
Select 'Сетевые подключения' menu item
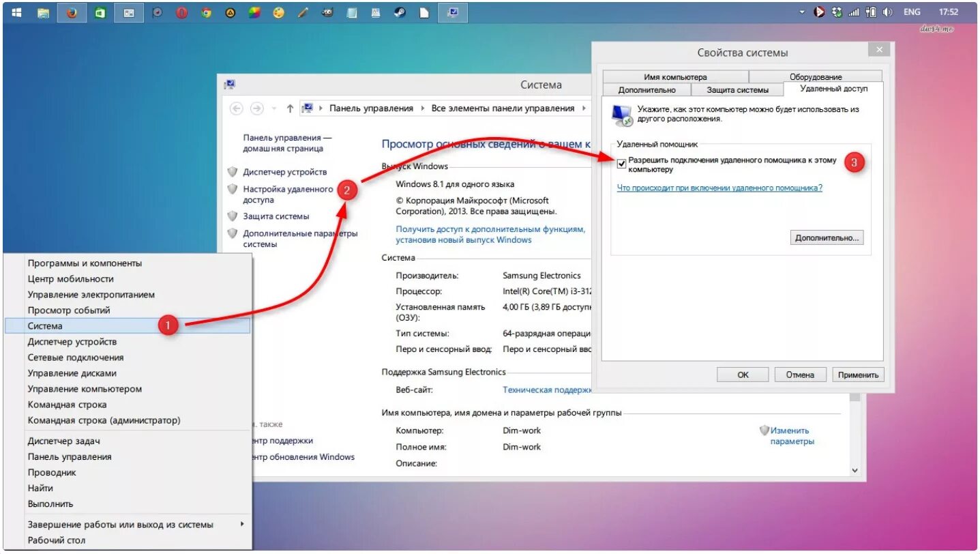coord(128,358)
